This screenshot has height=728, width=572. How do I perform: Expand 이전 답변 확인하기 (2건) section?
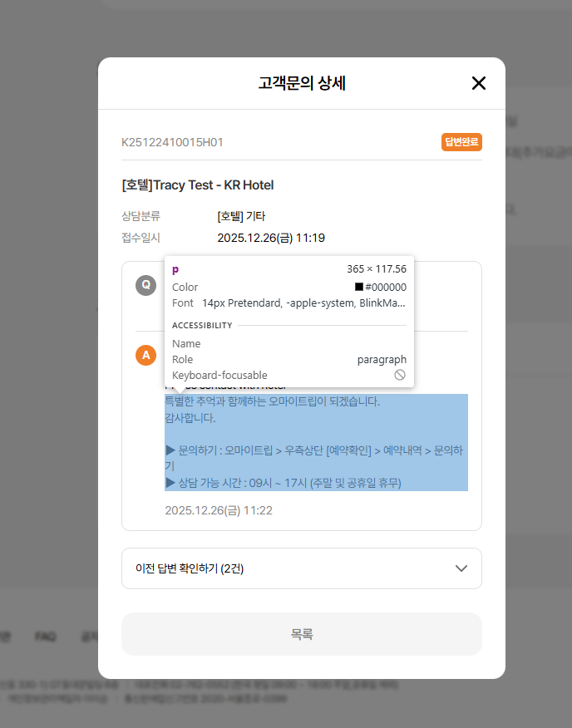[302, 568]
